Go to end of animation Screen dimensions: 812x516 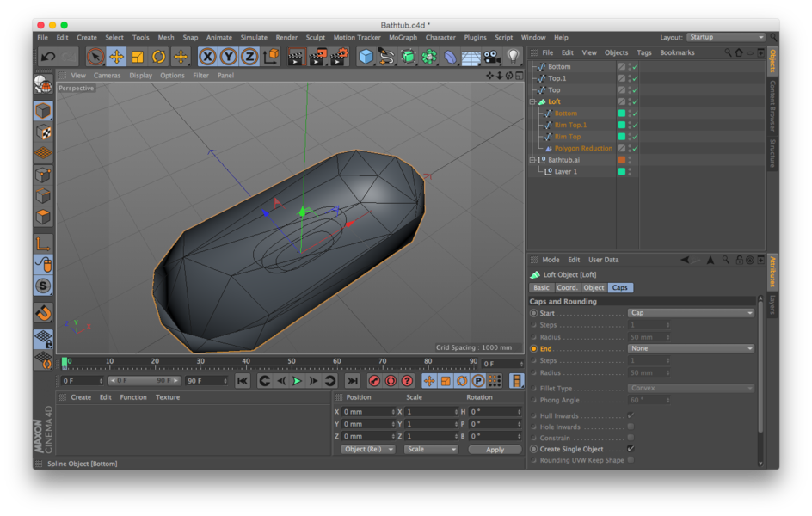point(352,382)
